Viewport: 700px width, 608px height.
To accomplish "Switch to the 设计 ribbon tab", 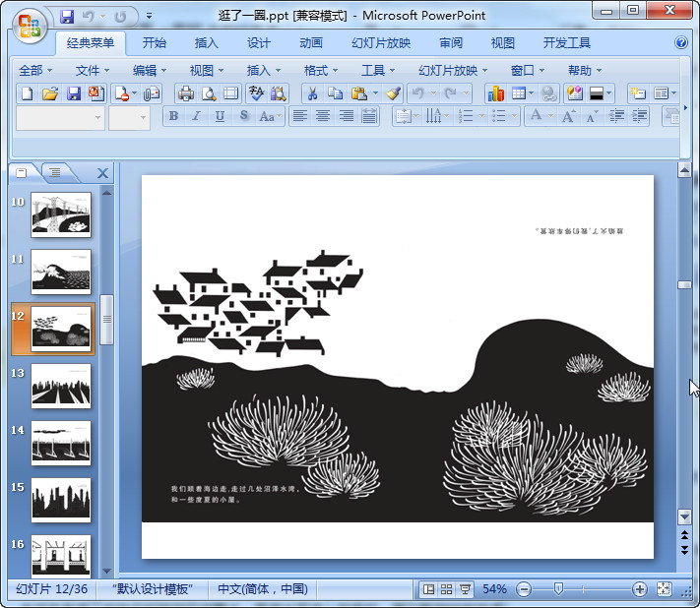I will pyautogui.click(x=259, y=43).
